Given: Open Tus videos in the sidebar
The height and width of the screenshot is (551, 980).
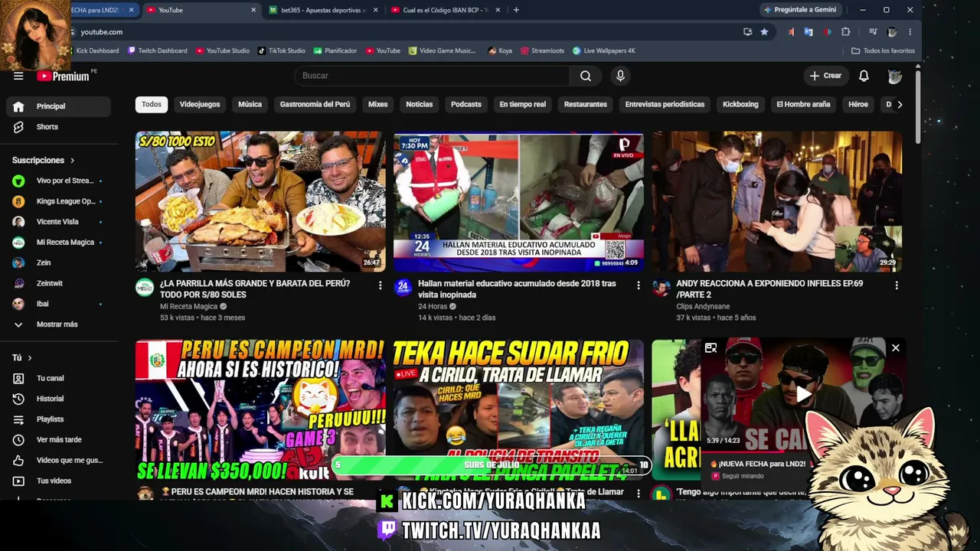Looking at the screenshot, I should point(58,481).
